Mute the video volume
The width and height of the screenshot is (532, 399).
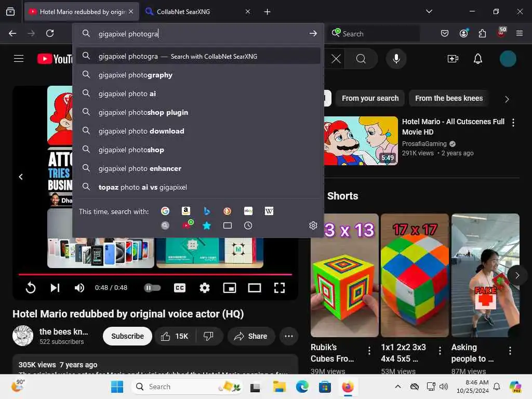pos(79,288)
